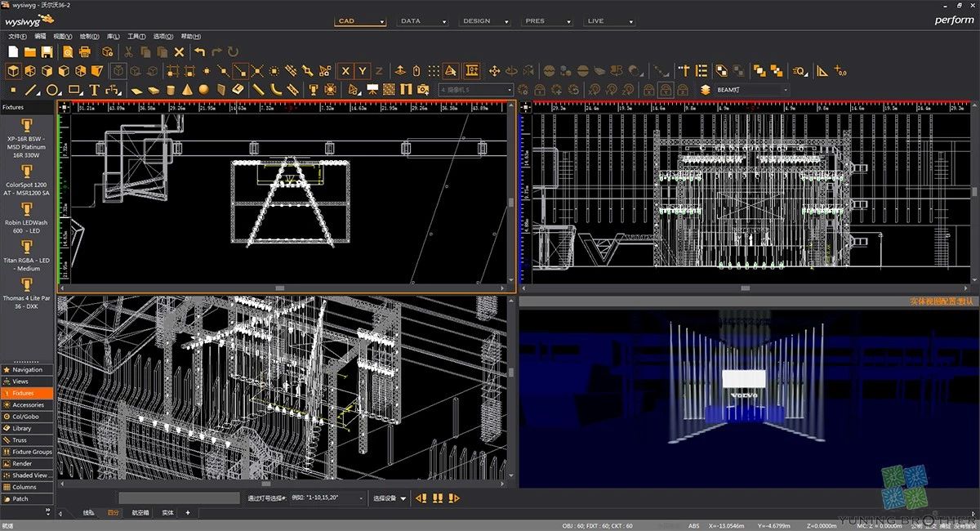Click the double fixture select-all icon
The height and width of the screenshot is (531, 980).
coord(437,498)
